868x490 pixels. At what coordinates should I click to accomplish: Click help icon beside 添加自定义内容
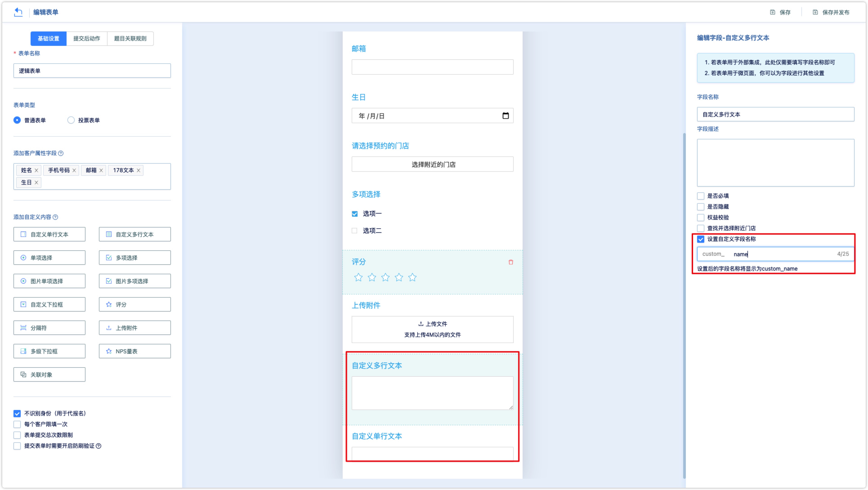point(56,217)
